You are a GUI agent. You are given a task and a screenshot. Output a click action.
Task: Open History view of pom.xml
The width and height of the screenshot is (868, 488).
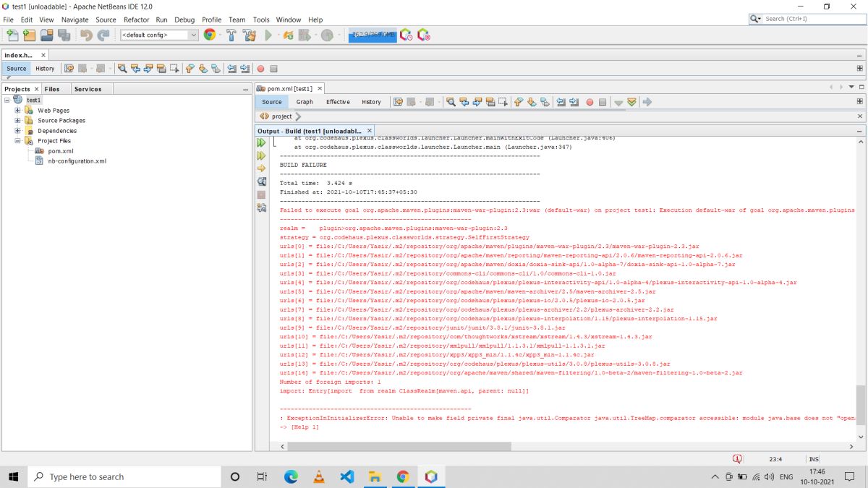(371, 102)
